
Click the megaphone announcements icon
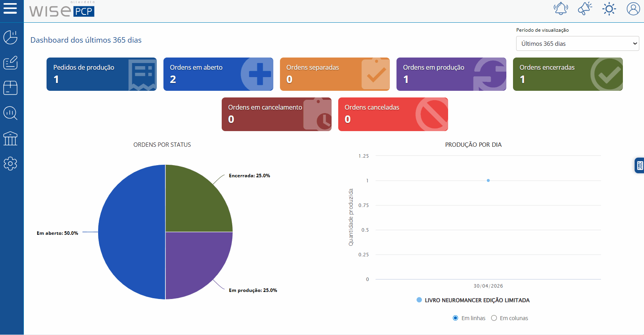[x=585, y=9]
